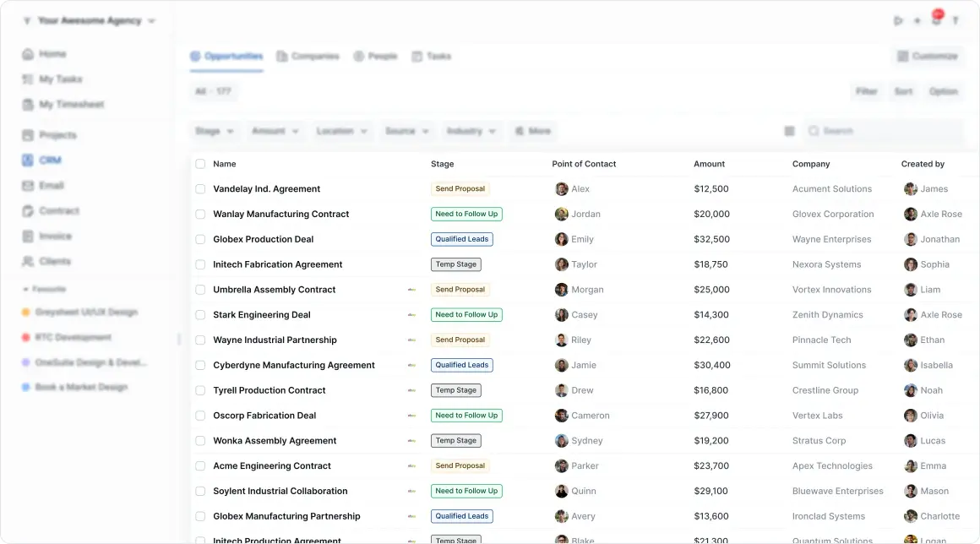Screen dimensions: 980x544
Task: Open the Source filter dropdown
Action: (406, 131)
